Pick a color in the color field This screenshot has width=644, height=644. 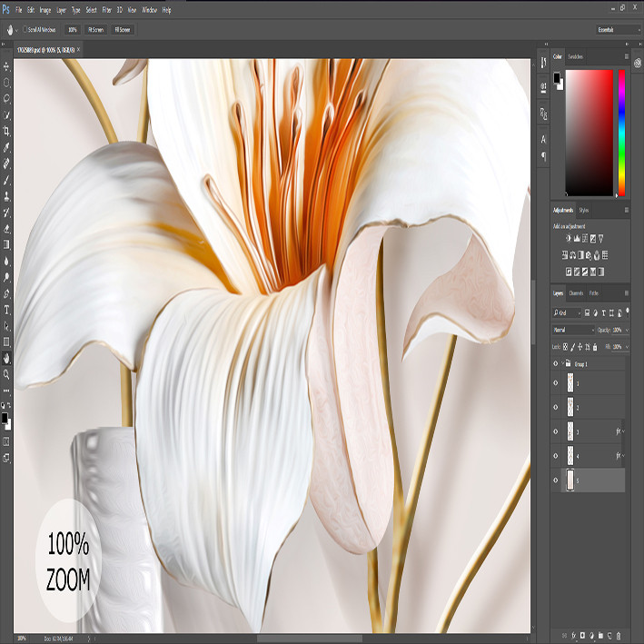[589, 133]
